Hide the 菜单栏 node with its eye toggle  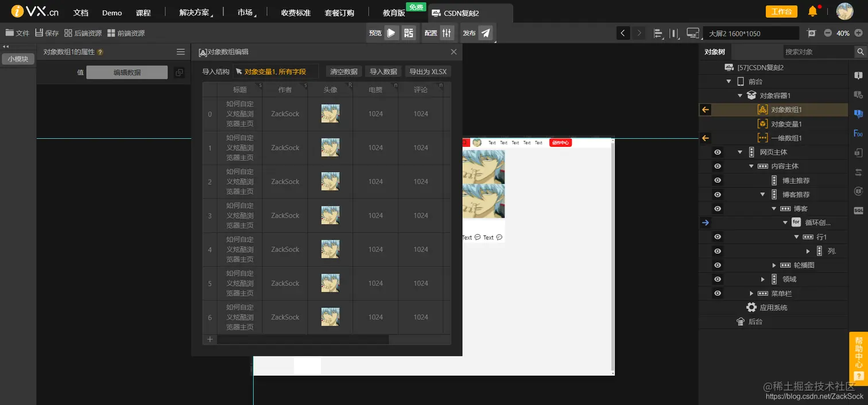point(716,293)
